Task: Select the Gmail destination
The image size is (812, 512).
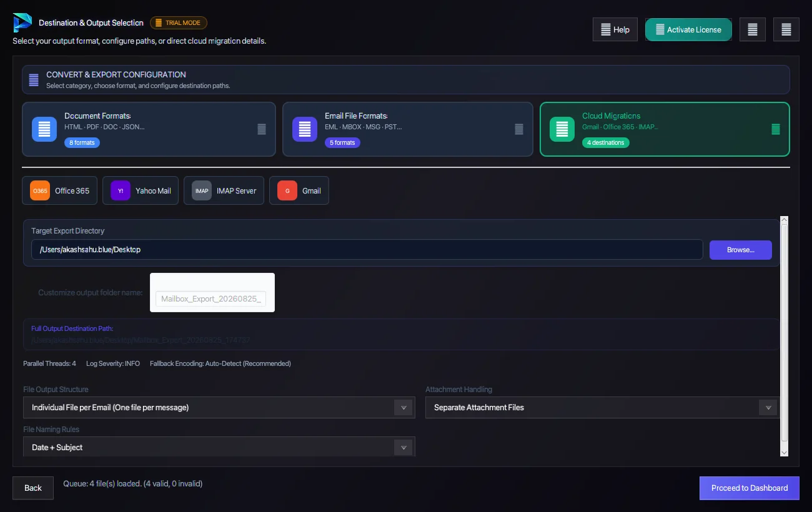Action: click(299, 190)
